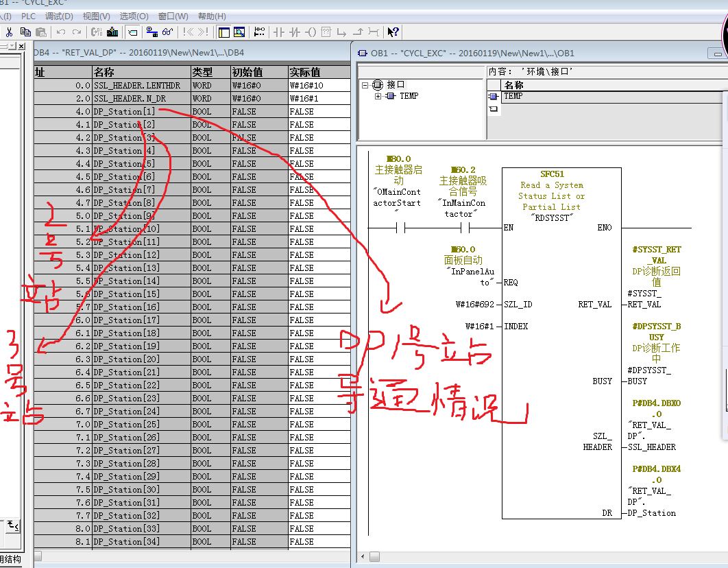
Task: Click the P#DB4.DBX4.0 DR pointer
Action: pyautogui.click(x=657, y=474)
